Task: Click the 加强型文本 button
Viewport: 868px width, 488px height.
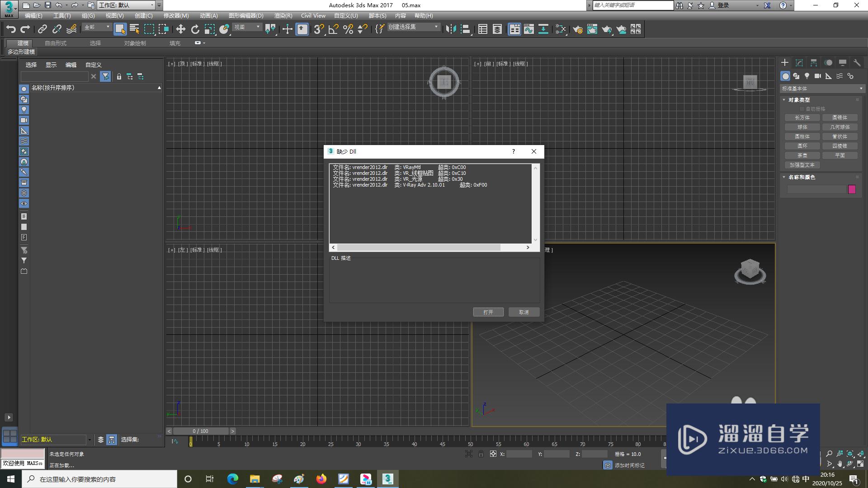Action: point(802,165)
